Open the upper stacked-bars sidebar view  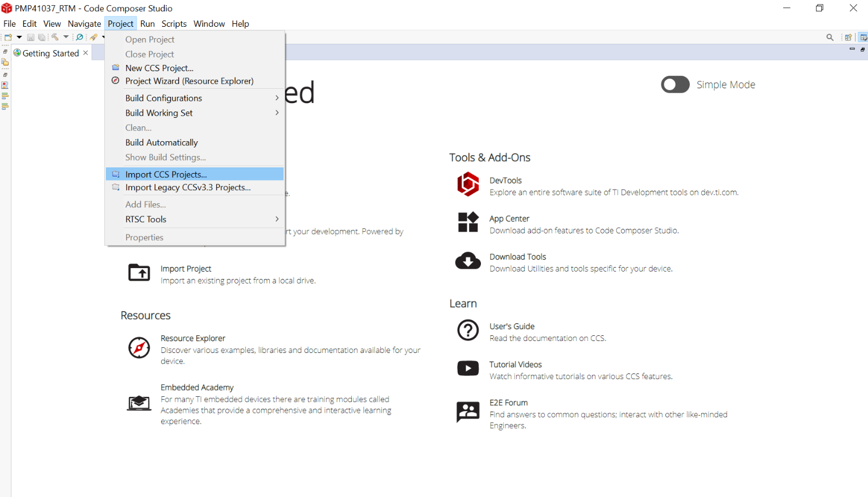click(x=5, y=96)
